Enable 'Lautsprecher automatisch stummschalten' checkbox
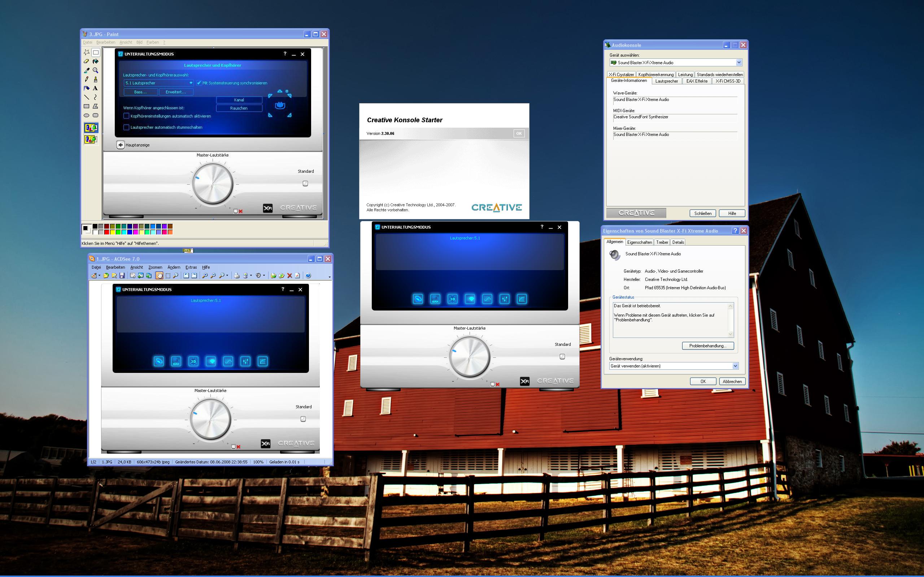924x577 pixels. (x=126, y=127)
